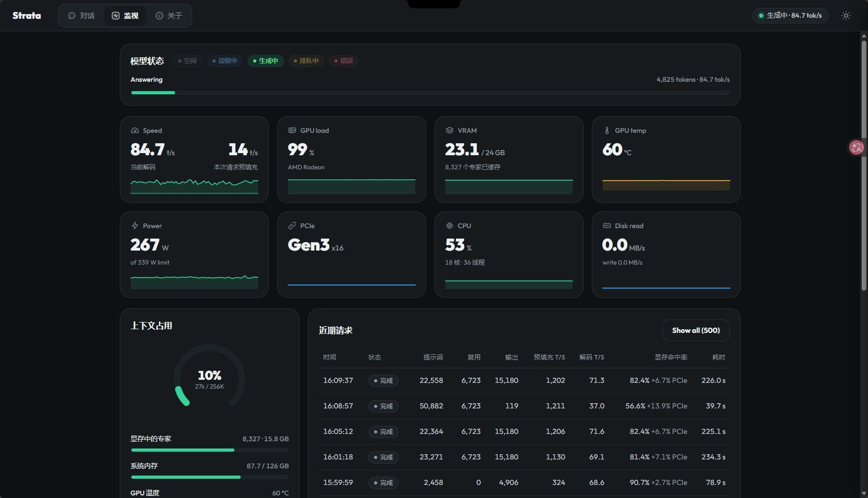Viewport: 868px width, 498px height.
Task: Click the GPU temp thermometer icon
Action: coord(607,131)
